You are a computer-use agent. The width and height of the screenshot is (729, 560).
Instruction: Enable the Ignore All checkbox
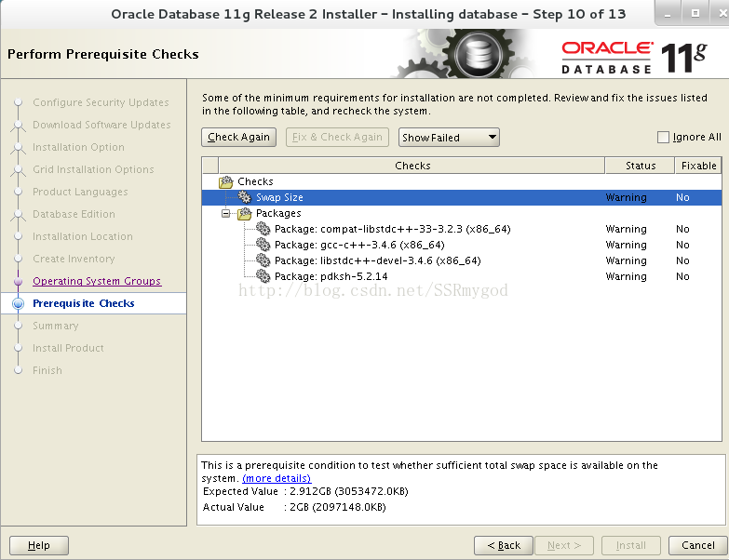point(663,137)
